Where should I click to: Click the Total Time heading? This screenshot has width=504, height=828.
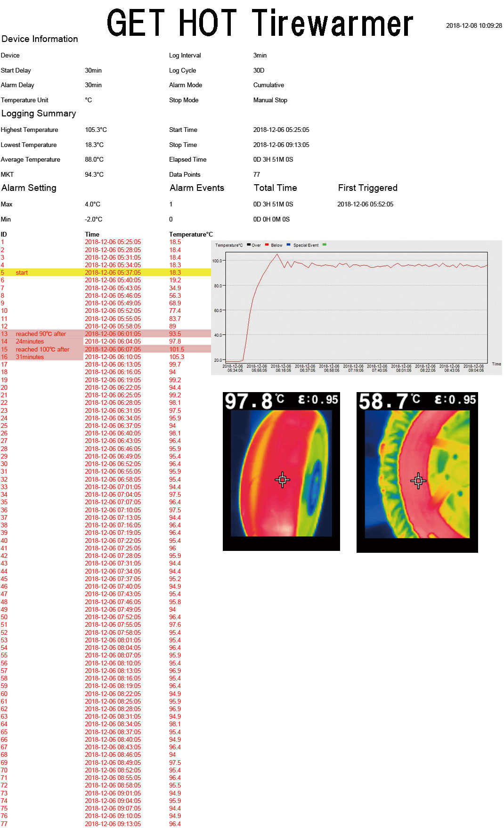click(x=276, y=188)
